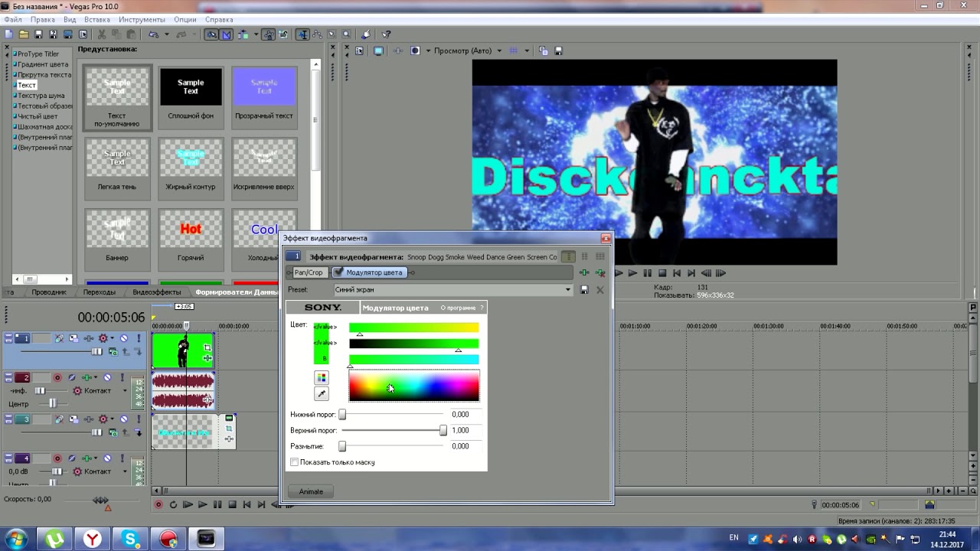Delete preset with the X icon
This screenshot has width=980, height=551.
point(600,290)
